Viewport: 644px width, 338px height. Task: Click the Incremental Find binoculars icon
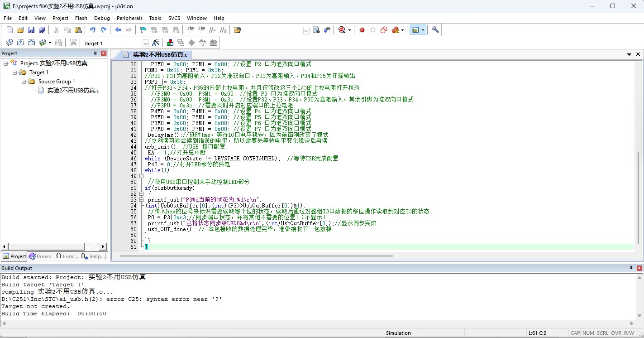327,30
